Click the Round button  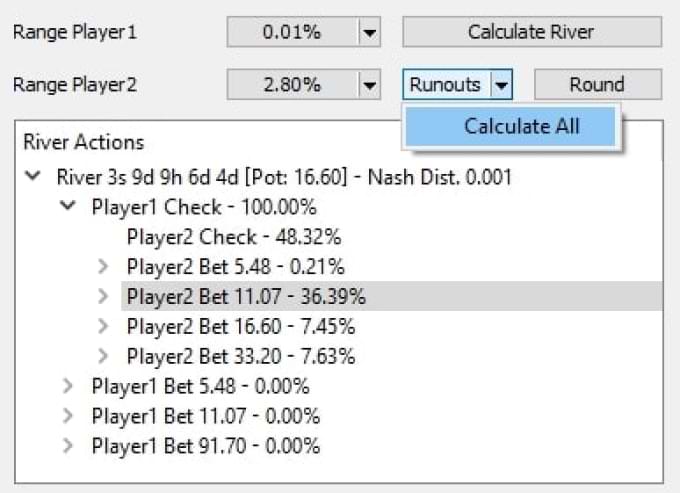(x=597, y=85)
